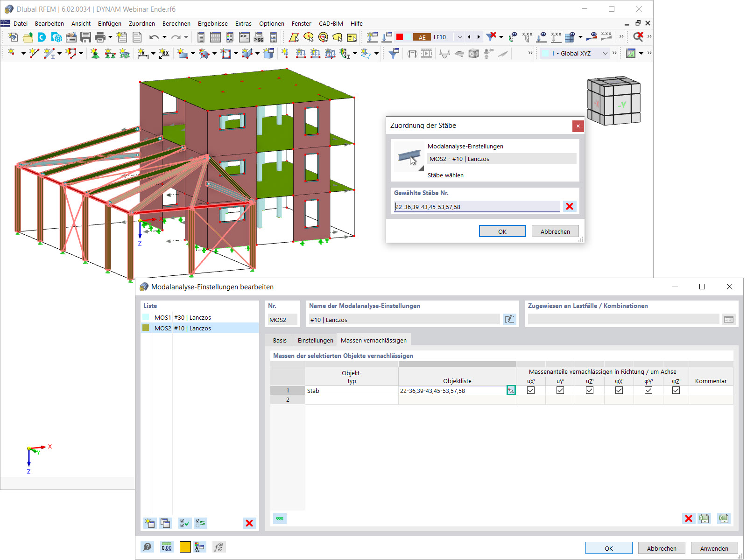747x560 pixels.
Task: Click the Excel export icon at far right
Action: click(x=724, y=518)
